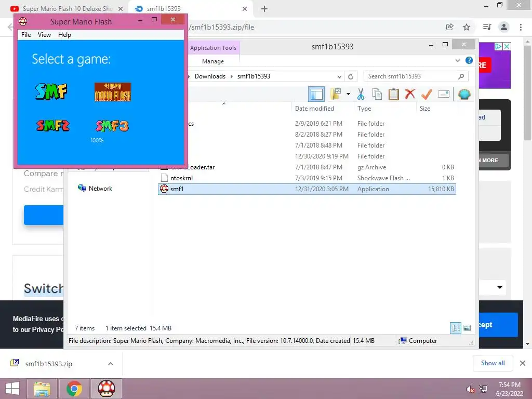Close the smf1b15393 Chrome tab
This screenshot has height=399, width=532.
pos(245,9)
